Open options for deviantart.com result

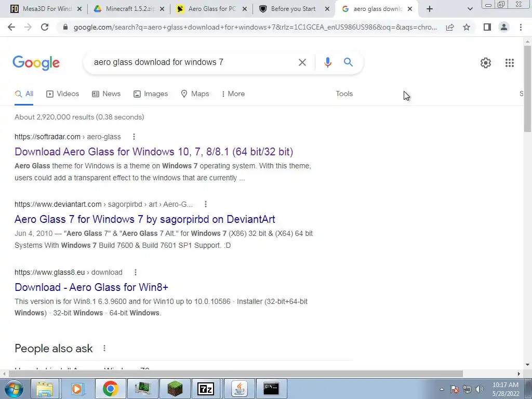(206, 204)
